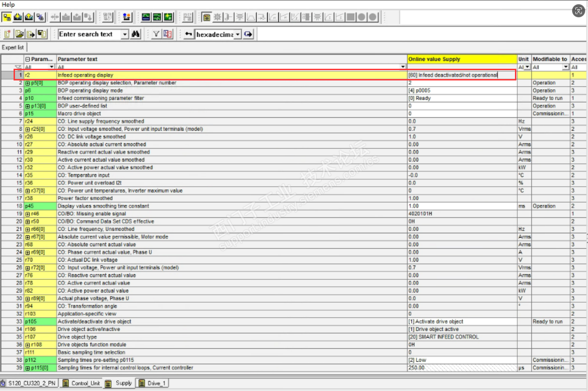588x391 pixels.
Task: Click the last round circle icon in top toolbar
Action: tap(373, 17)
